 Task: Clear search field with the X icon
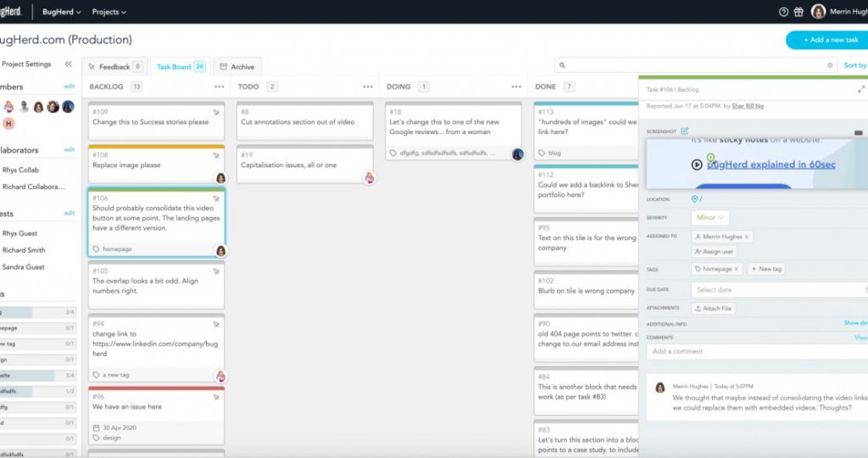[x=830, y=65]
